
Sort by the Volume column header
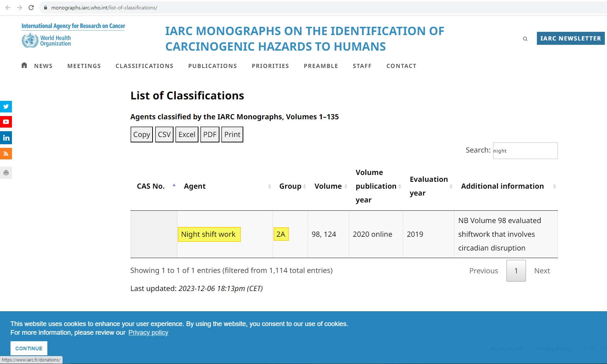click(328, 186)
